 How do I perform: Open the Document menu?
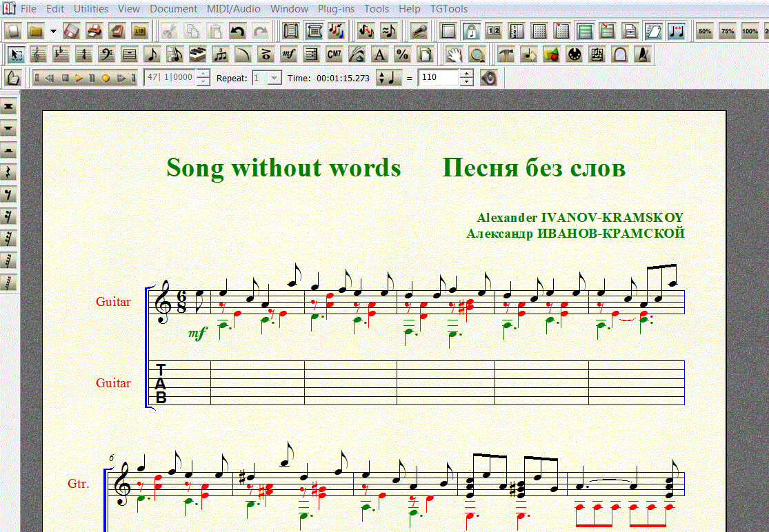(174, 9)
